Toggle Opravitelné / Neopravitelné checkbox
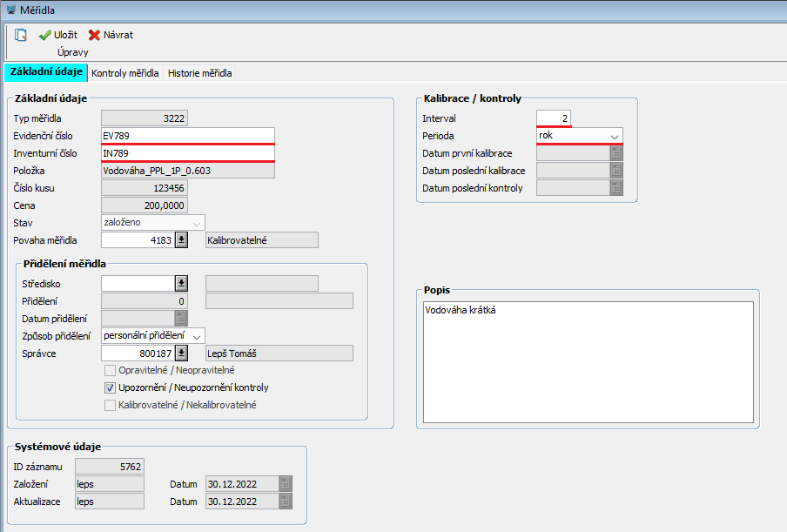Viewport: 787px width, 532px height. coord(110,370)
